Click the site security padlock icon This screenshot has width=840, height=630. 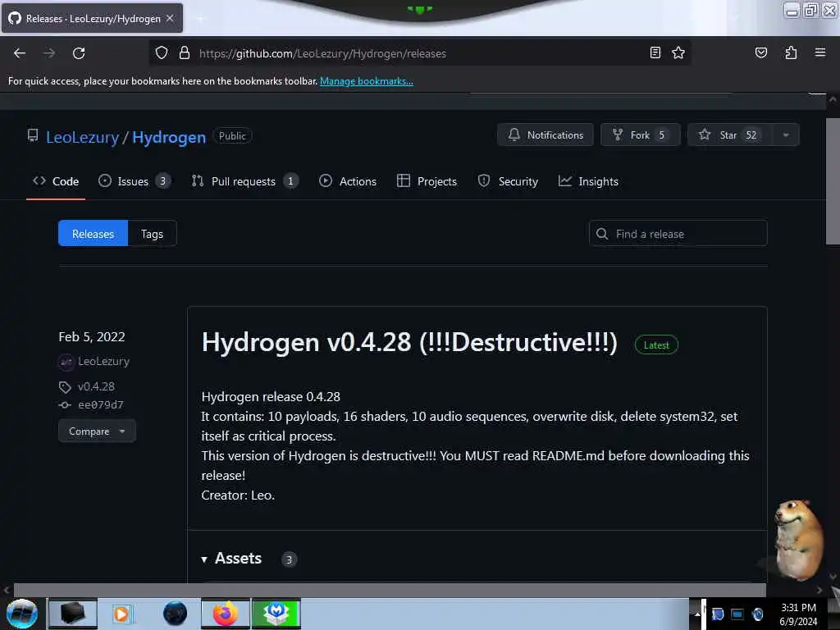point(185,53)
